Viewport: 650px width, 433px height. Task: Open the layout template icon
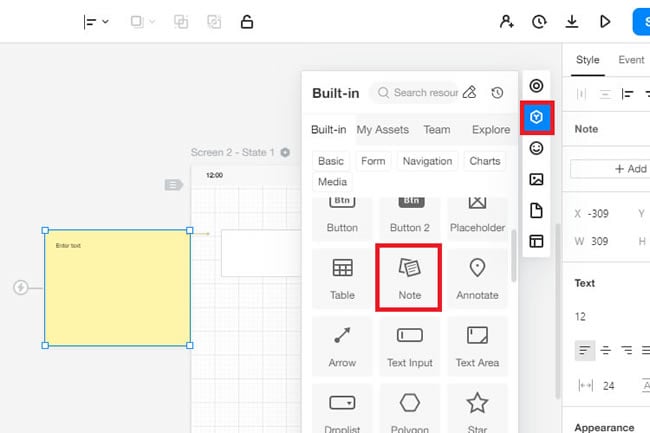536,241
